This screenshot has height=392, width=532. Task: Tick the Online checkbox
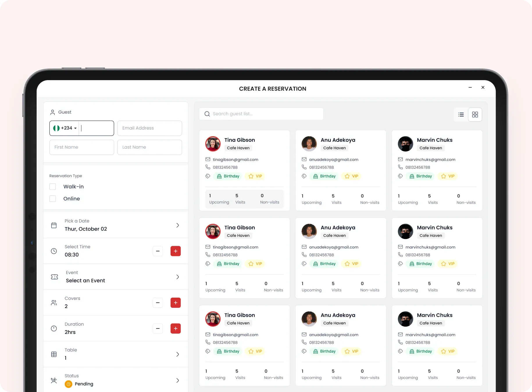point(53,199)
